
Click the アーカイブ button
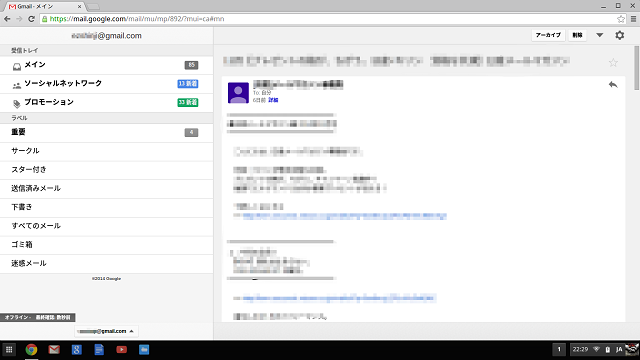point(548,35)
